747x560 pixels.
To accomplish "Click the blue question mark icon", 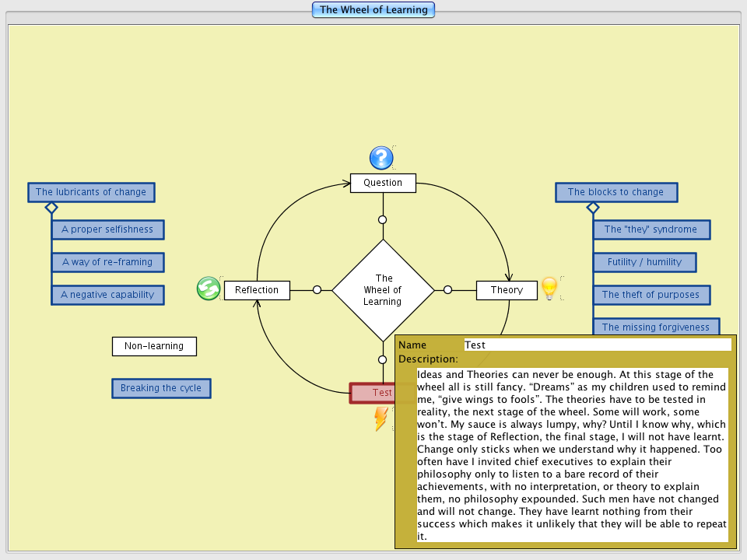I will [381, 158].
